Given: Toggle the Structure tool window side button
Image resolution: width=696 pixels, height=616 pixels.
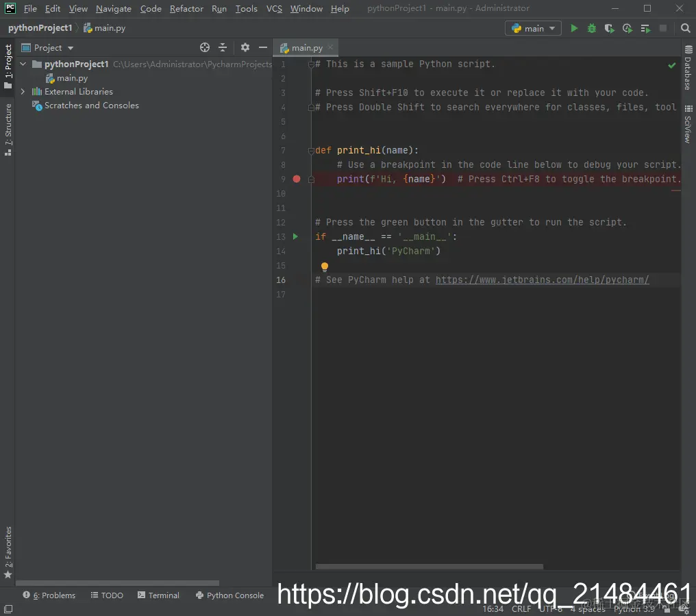Looking at the screenshot, I should pyautogui.click(x=8, y=130).
